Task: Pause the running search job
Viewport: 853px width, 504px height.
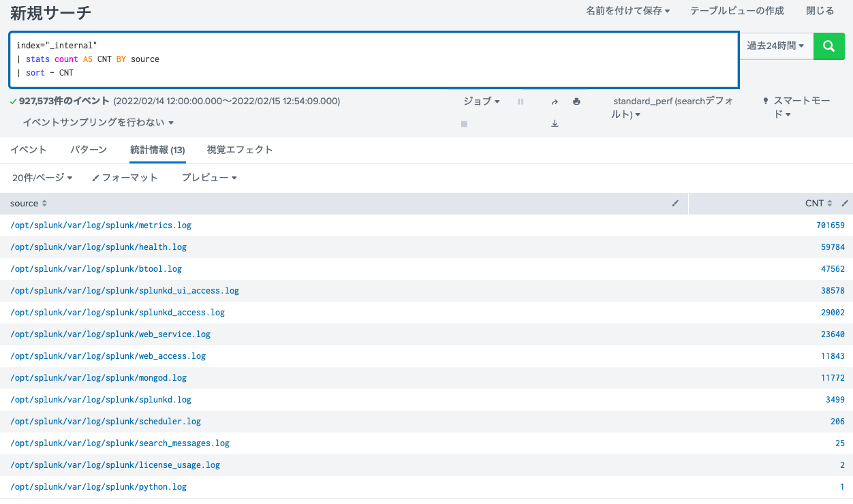Action: click(x=521, y=101)
